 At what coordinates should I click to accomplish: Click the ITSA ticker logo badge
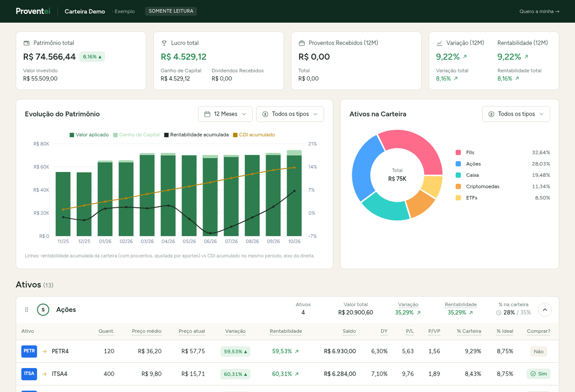coord(29,374)
